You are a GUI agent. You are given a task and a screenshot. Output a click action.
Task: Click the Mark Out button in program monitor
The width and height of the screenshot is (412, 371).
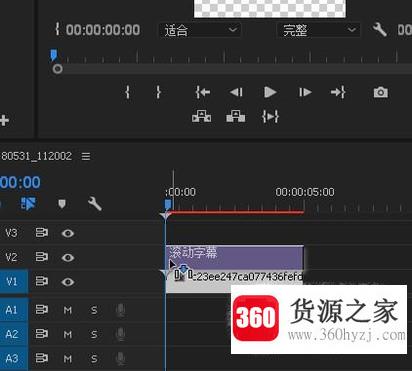(x=158, y=92)
